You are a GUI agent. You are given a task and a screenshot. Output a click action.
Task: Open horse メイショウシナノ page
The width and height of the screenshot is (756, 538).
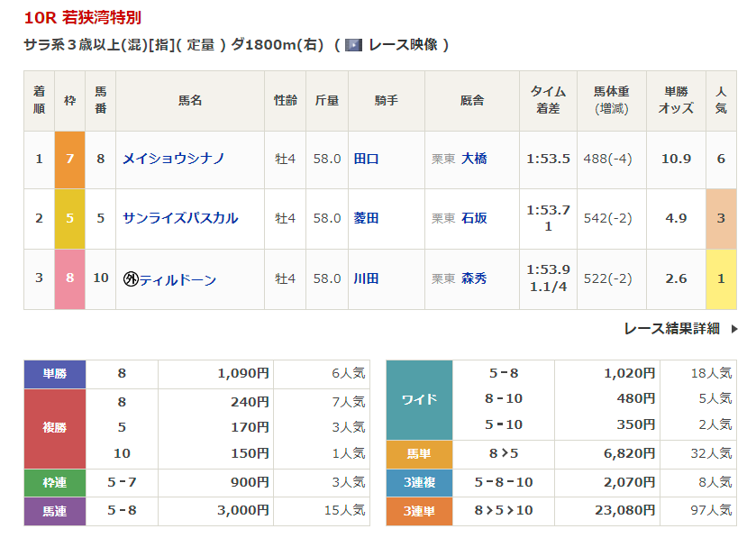173,159
